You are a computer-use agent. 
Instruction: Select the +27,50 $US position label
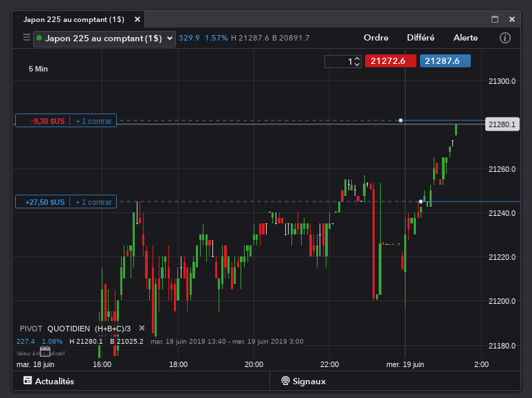coord(45,202)
